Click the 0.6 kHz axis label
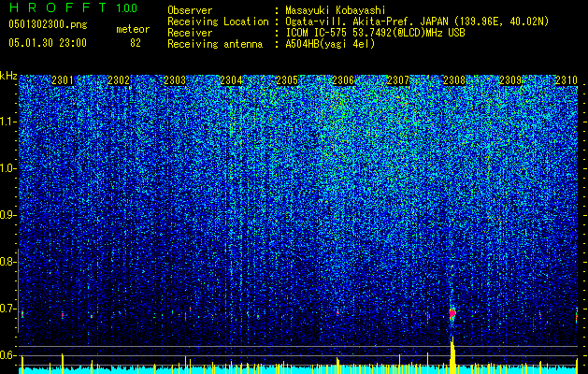 tap(7, 355)
